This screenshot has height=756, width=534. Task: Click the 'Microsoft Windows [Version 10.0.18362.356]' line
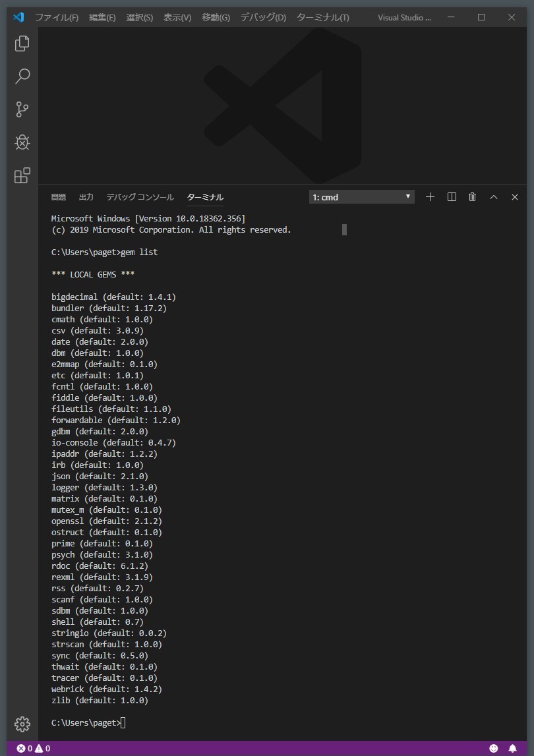148,218
